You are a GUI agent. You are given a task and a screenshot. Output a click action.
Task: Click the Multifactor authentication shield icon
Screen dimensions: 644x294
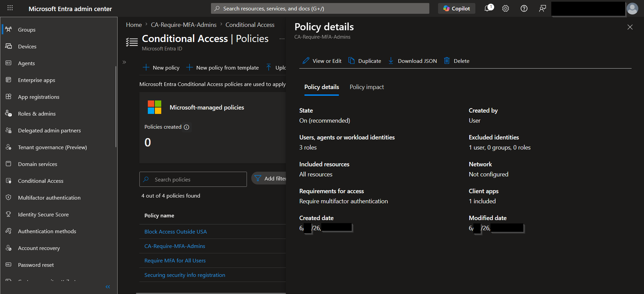(x=9, y=197)
